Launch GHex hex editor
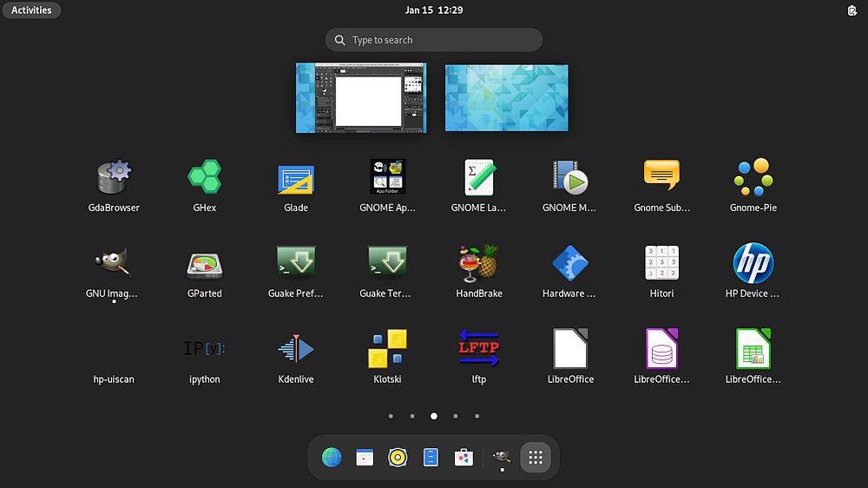The width and height of the screenshot is (868, 488). (x=204, y=186)
